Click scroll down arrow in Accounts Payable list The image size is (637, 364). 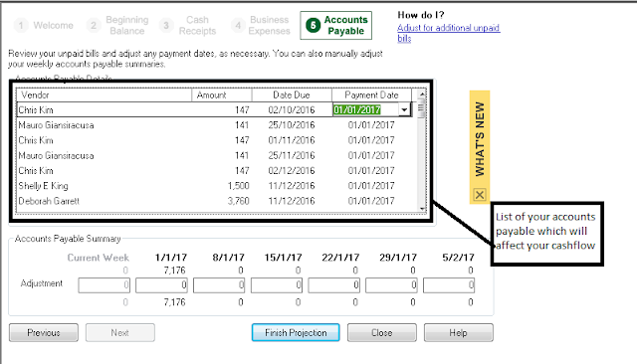click(x=422, y=208)
